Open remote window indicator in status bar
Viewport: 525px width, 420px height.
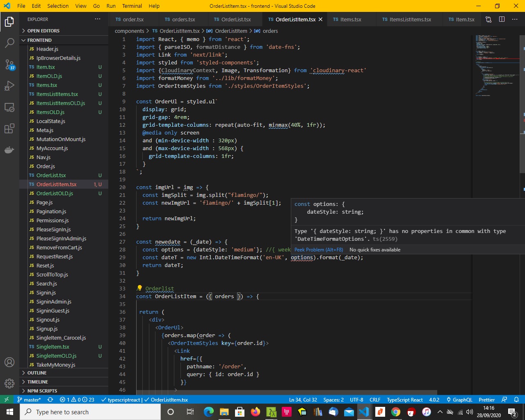[7, 399]
